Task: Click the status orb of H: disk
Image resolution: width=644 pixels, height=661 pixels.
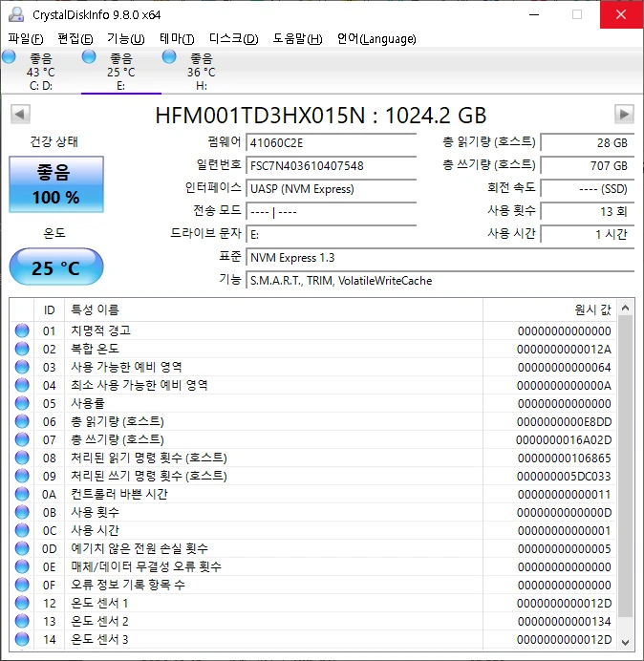Action: click(x=169, y=56)
